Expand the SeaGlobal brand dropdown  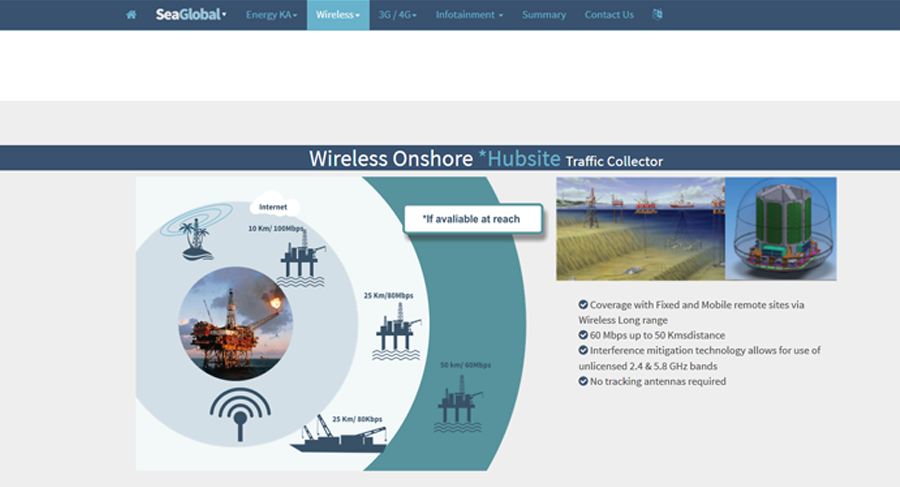(x=191, y=15)
